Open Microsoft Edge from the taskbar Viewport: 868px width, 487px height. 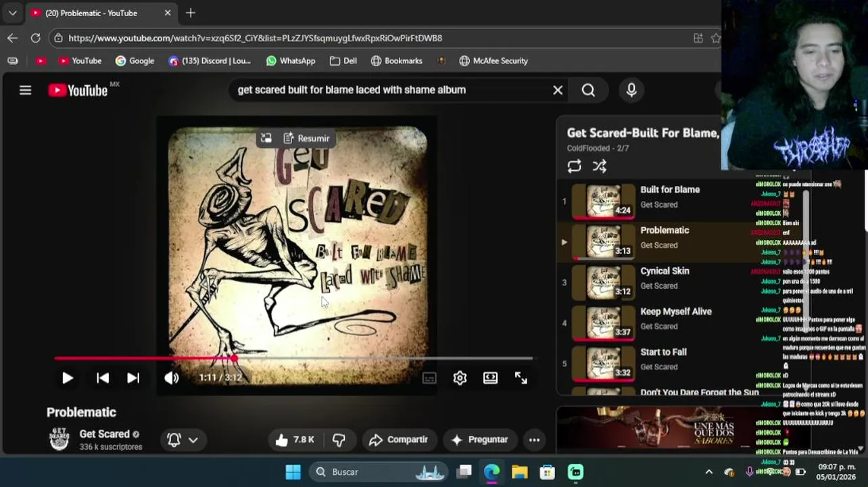pos(491,472)
